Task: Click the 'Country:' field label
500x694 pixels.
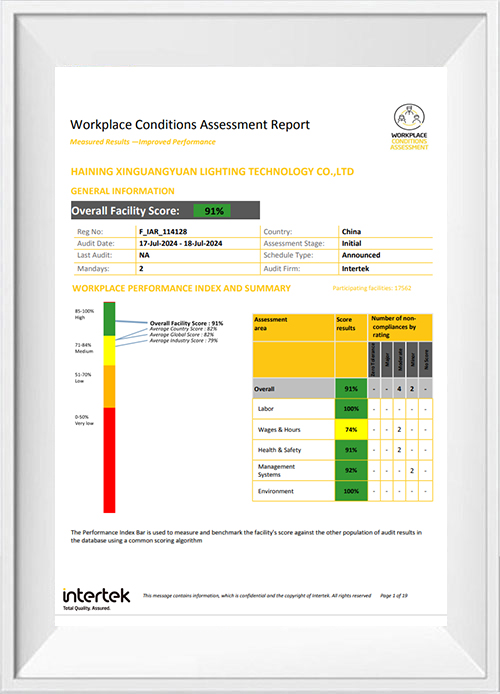Action: coord(278,231)
